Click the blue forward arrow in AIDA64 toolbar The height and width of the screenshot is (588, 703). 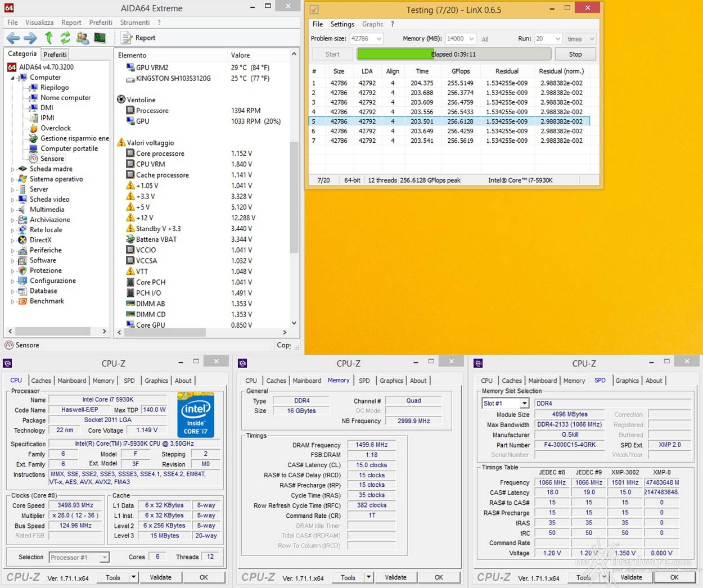click(30, 38)
